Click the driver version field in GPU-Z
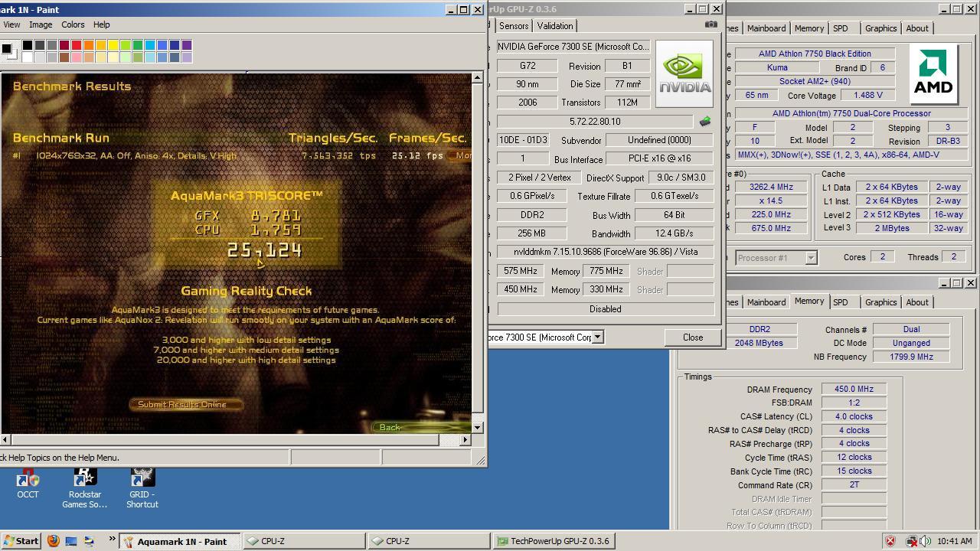This screenshot has width=980, height=551. coord(605,252)
